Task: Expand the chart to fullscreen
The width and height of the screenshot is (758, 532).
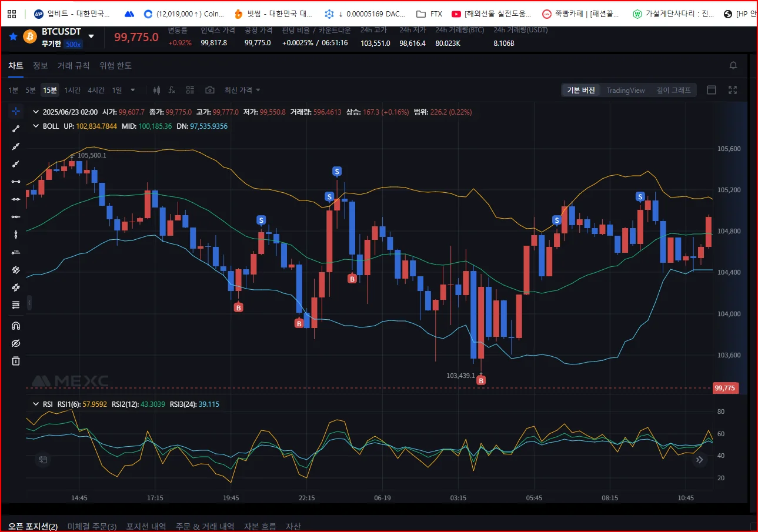Action: [x=733, y=90]
